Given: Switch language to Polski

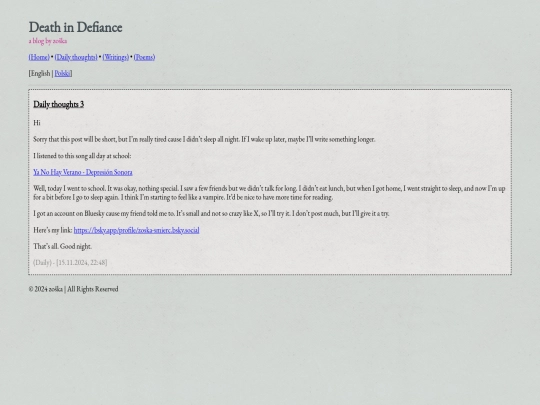Looking at the screenshot, I should tap(62, 73).
